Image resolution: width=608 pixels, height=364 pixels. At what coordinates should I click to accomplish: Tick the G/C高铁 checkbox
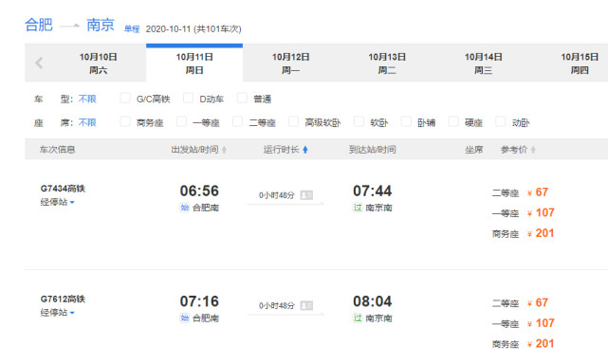point(125,98)
